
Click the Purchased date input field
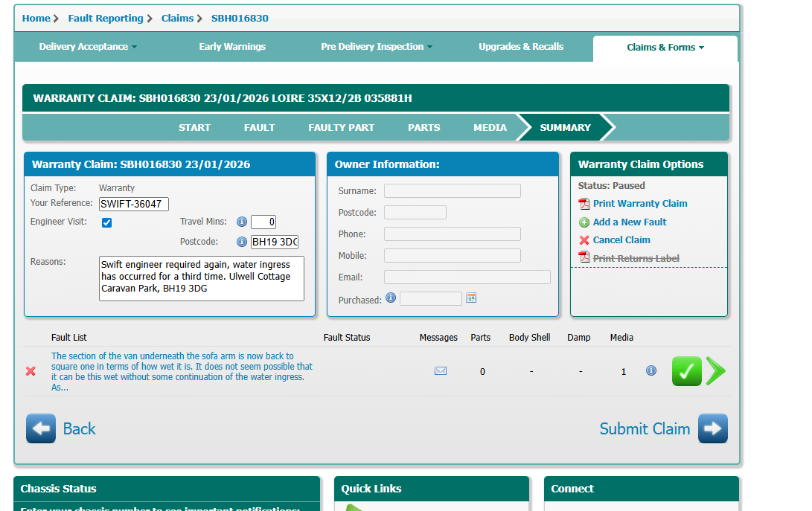click(431, 299)
